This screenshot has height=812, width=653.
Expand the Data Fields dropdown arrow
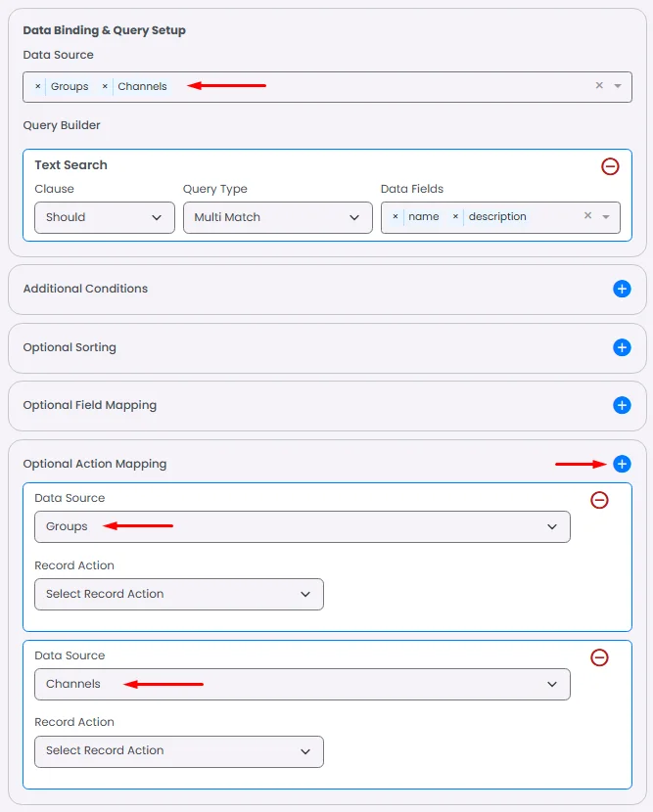tap(606, 217)
